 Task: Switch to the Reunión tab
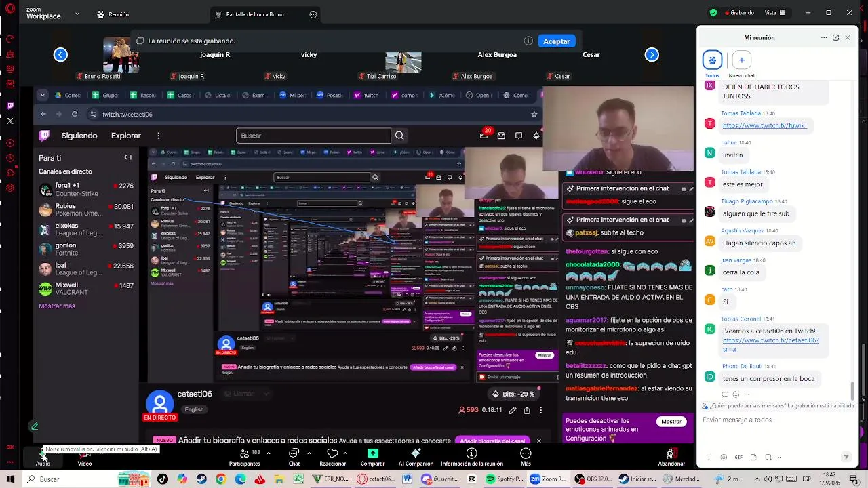click(x=113, y=14)
